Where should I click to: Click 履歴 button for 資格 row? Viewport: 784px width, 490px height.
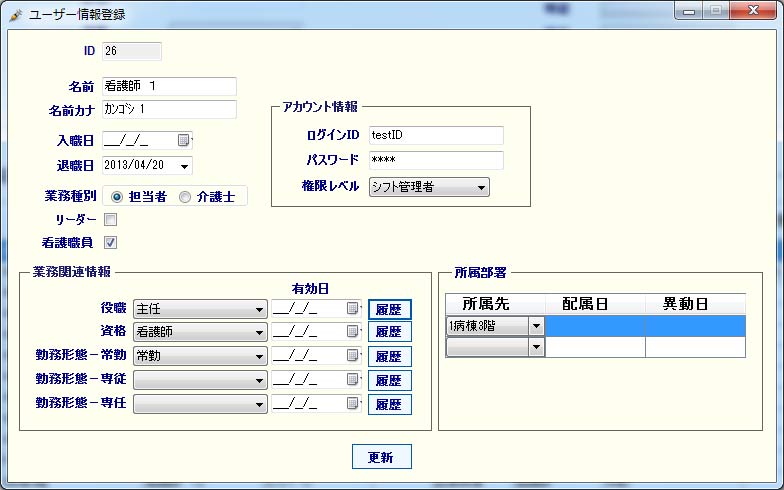coord(390,332)
